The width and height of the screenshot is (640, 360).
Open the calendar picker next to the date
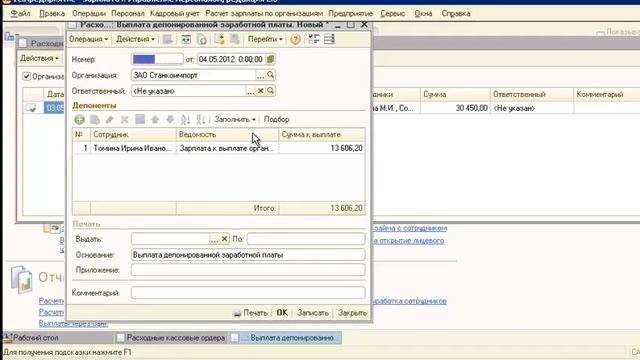270,59
